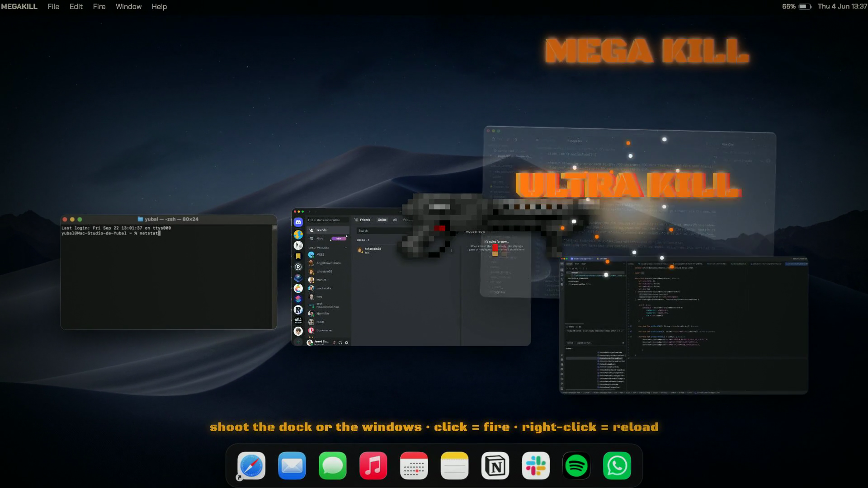Click the Discord home logo icon
This screenshot has height=488, width=868.
[298, 222]
